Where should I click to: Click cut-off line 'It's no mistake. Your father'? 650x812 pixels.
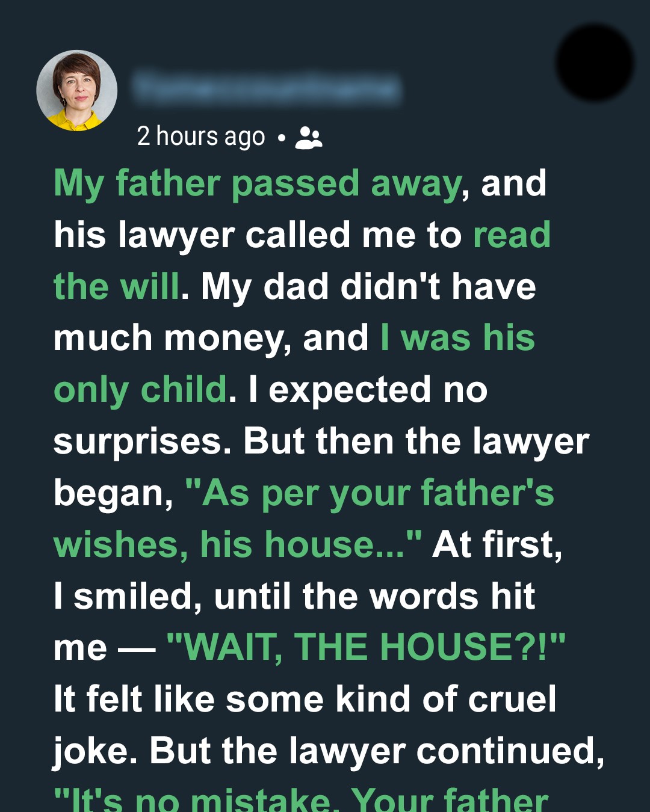301,801
